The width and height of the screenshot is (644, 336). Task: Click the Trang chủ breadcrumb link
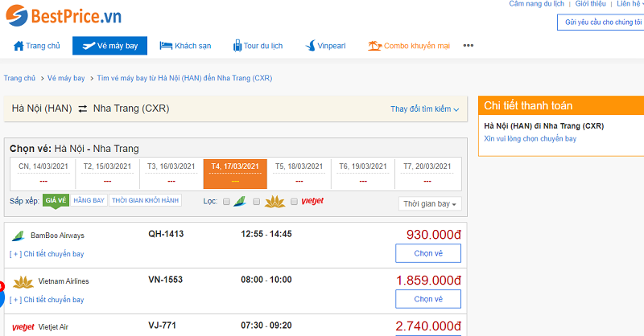(x=19, y=78)
